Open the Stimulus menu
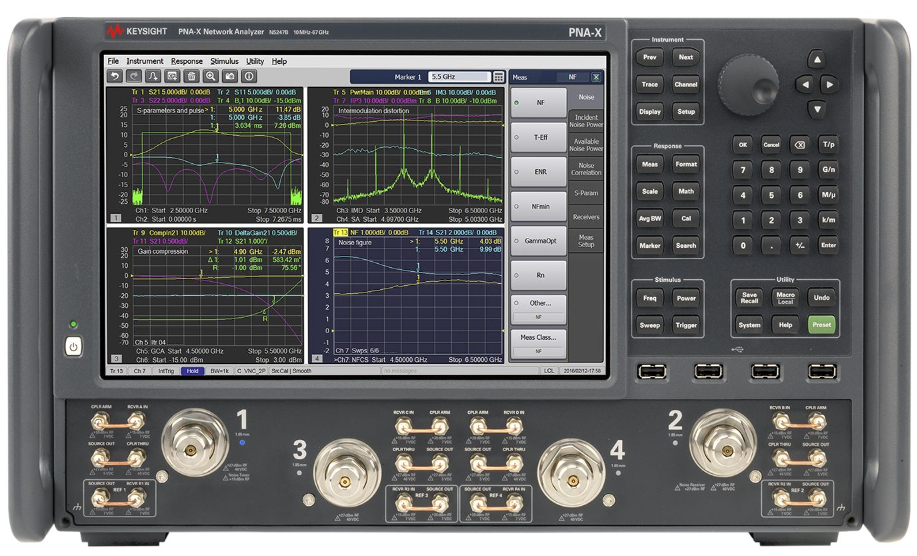The width and height of the screenshot is (917, 556). click(224, 61)
